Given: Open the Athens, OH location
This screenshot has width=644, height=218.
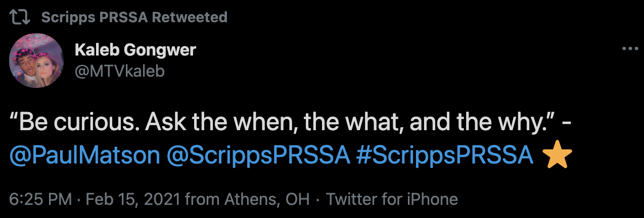Looking at the screenshot, I should pyautogui.click(x=266, y=199).
